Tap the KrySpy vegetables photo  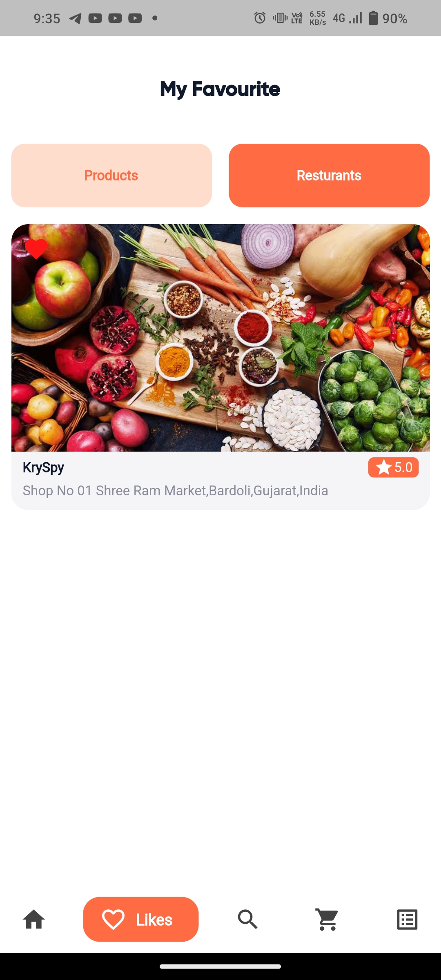(x=220, y=338)
